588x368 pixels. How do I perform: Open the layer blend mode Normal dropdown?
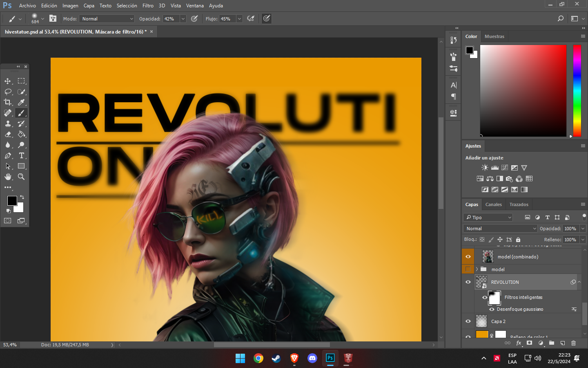click(x=500, y=229)
